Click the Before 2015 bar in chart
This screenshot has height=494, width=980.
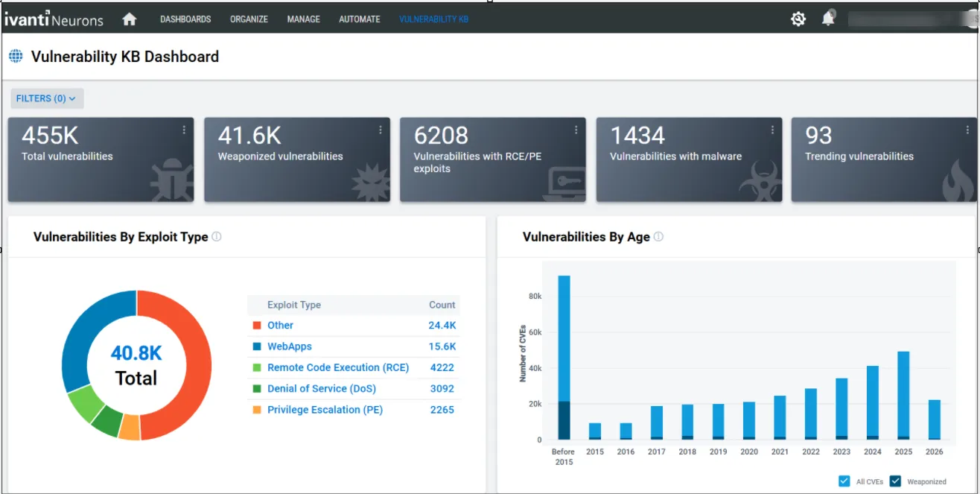click(564, 358)
